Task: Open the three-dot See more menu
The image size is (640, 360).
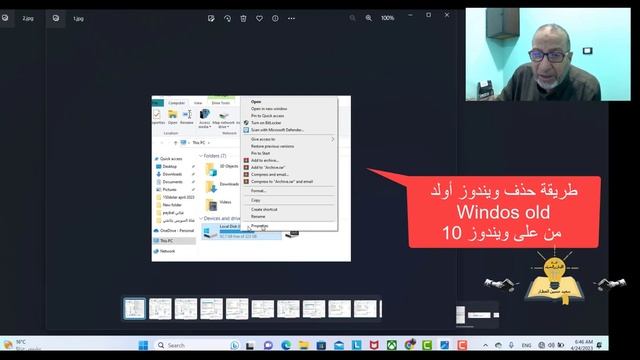Action: tap(291, 18)
